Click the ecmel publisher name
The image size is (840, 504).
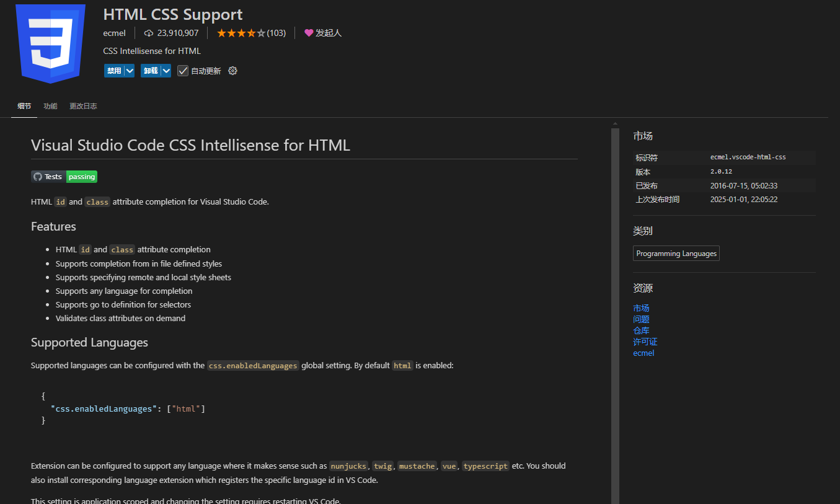(115, 33)
